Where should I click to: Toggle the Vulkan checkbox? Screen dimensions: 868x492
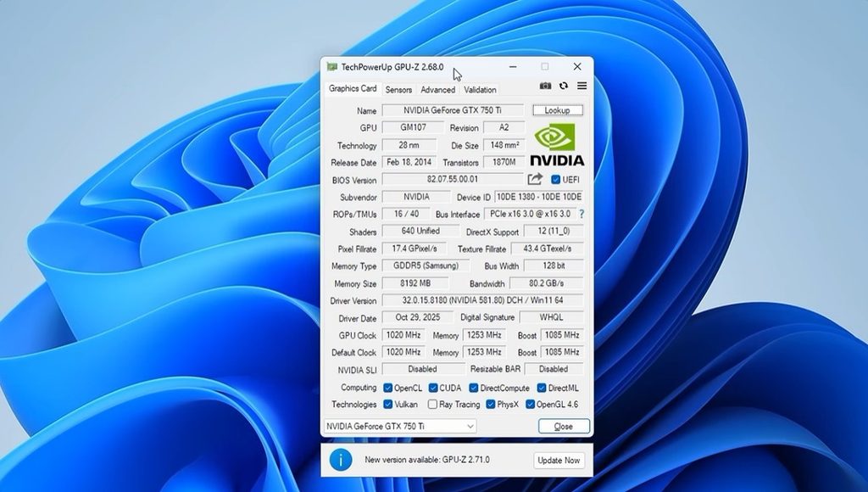click(388, 405)
